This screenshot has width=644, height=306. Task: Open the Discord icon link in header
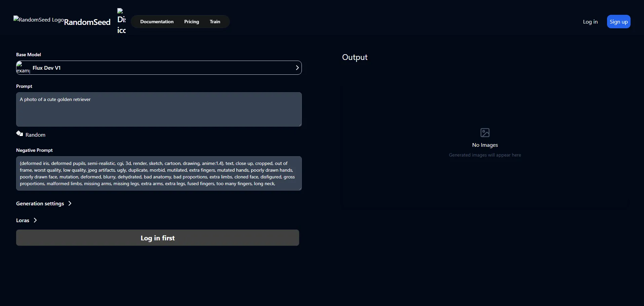coord(121,21)
